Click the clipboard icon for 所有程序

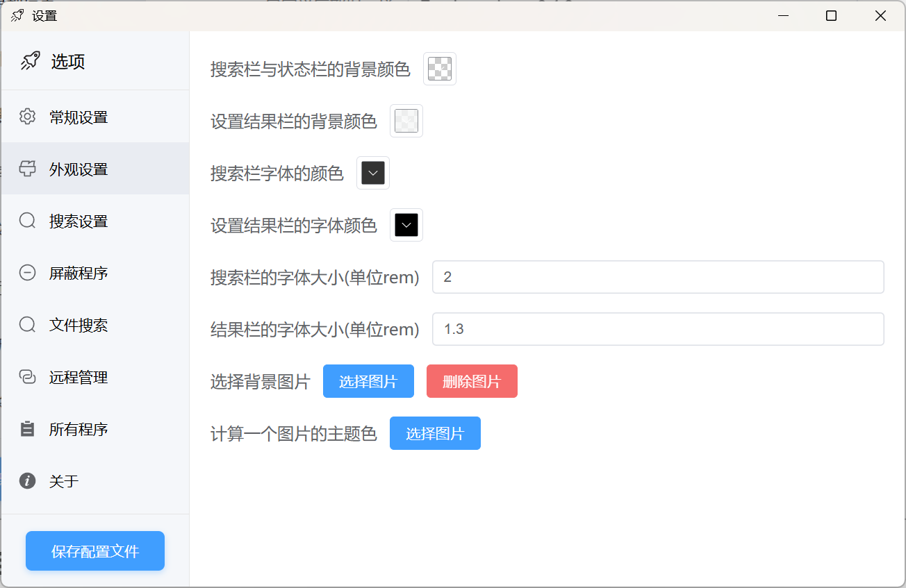[x=27, y=429]
